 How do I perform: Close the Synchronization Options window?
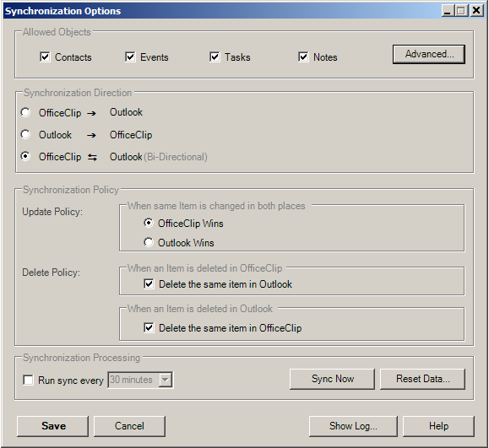pyautogui.click(x=476, y=11)
